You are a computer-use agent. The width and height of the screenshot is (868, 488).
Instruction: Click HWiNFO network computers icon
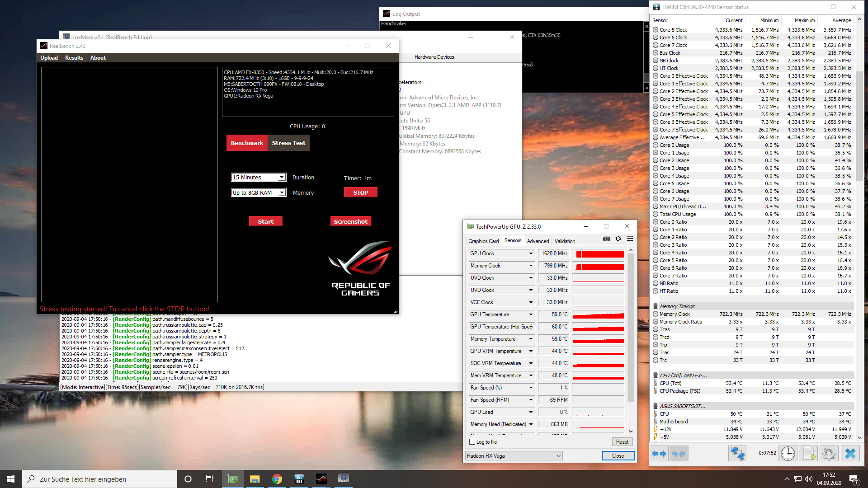[x=737, y=454]
